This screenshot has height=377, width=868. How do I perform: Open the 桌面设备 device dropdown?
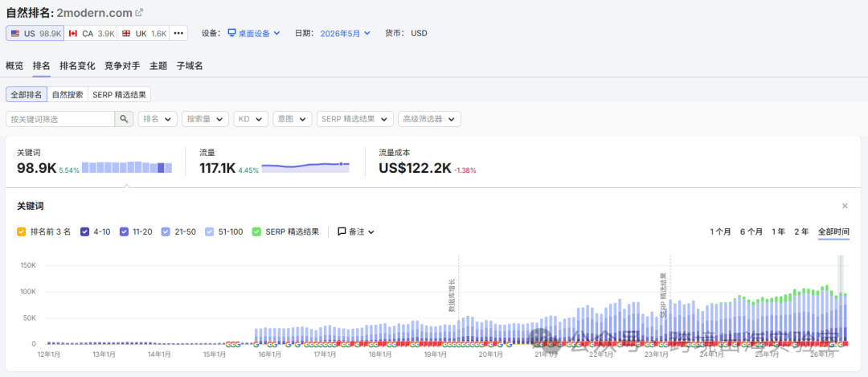coord(254,33)
